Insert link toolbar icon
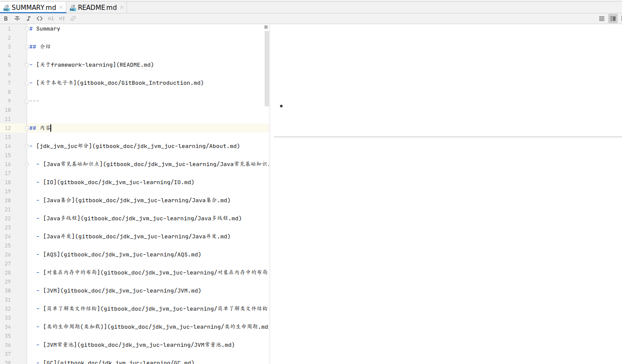The width and height of the screenshot is (622, 364). [x=73, y=19]
